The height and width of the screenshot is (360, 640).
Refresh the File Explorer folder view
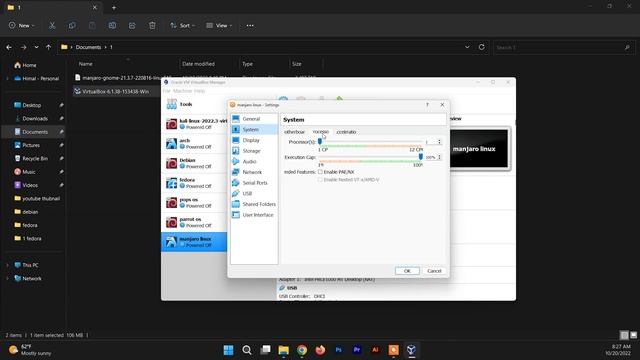[x=482, y=47]
